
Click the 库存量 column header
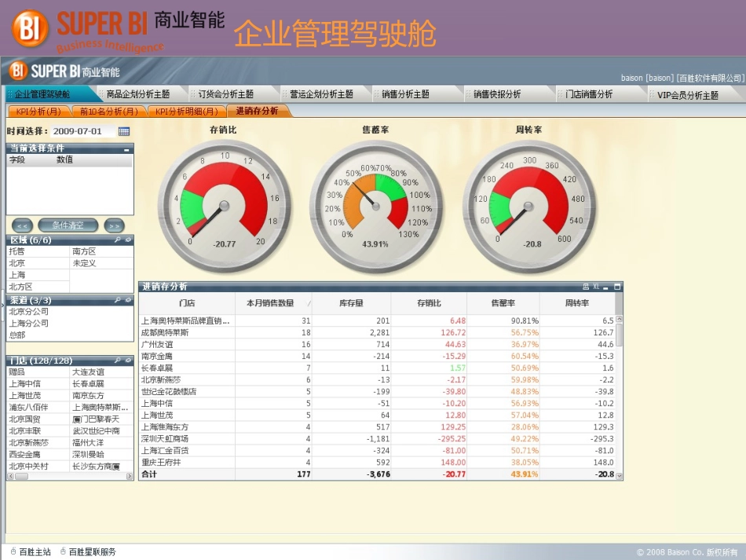pos(351,303)
